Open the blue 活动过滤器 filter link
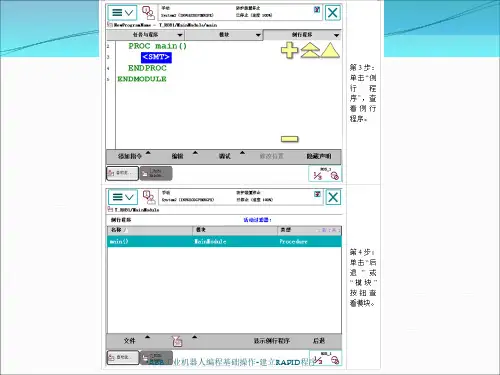Screen dimensions: 500x375 point(257,220)
